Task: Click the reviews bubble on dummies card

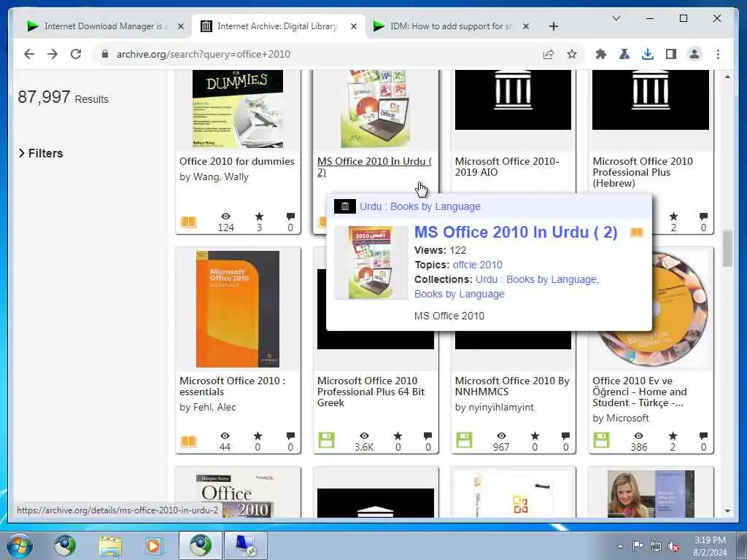Action: [x=290, y=217]
